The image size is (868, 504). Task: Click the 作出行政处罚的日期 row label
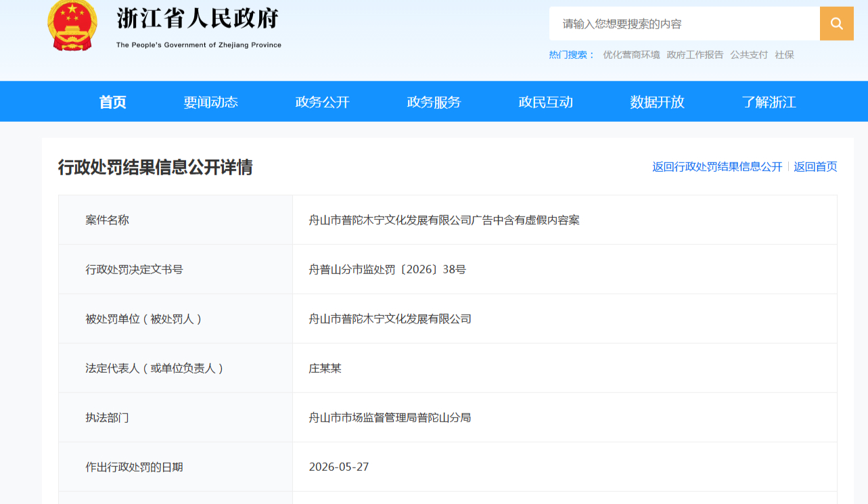(134, 467)
